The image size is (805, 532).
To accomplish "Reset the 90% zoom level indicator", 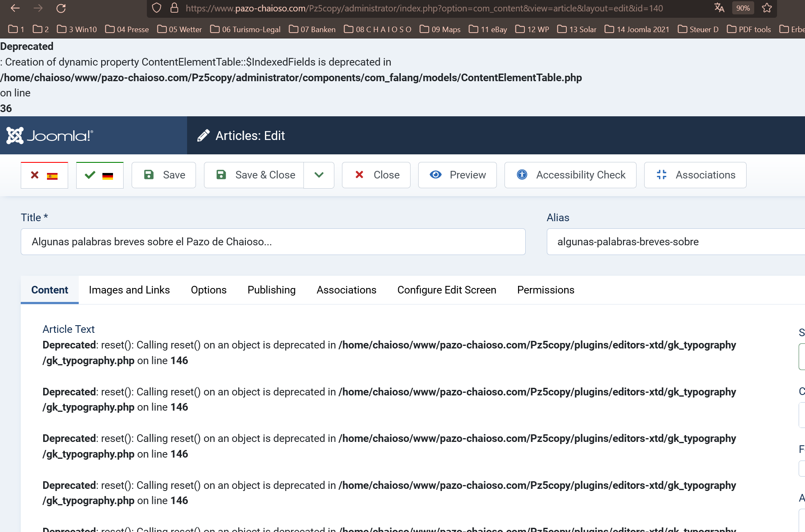I will click(743, 8).
